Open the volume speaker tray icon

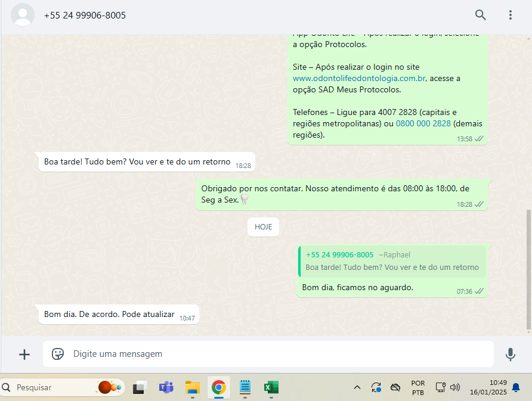pos(454,387)
